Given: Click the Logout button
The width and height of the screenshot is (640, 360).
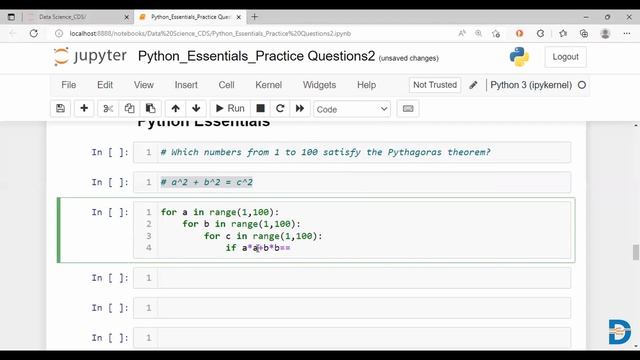Looking at the screenshot, I should point(565,57).
